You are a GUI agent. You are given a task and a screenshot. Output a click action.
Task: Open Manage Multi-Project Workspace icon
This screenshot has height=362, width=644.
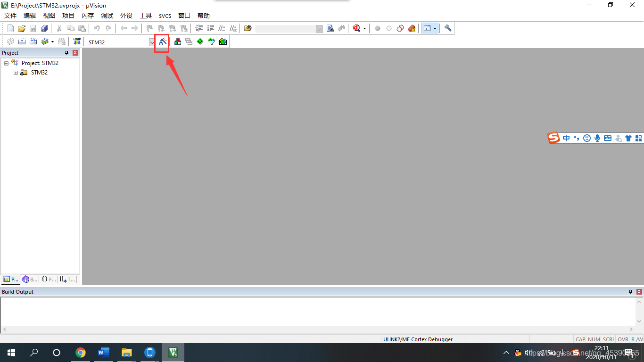point(189,41)
